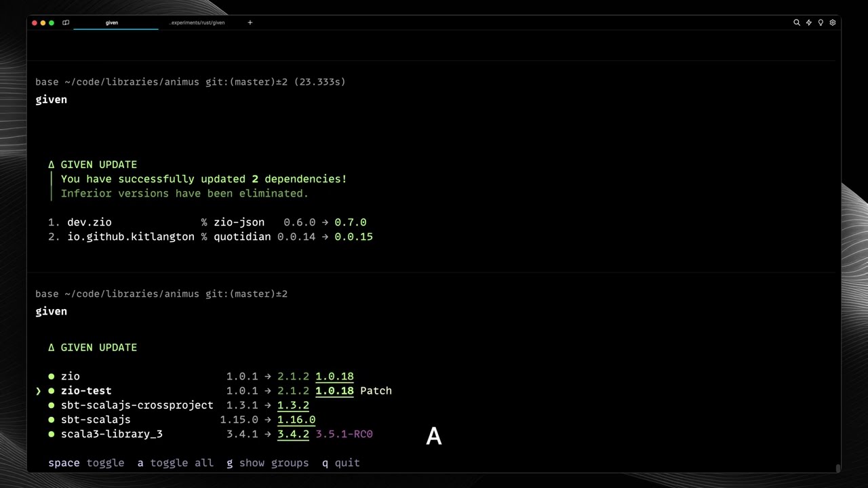Toggle the bullet next to scala3-library_3

tap(52, 434)
